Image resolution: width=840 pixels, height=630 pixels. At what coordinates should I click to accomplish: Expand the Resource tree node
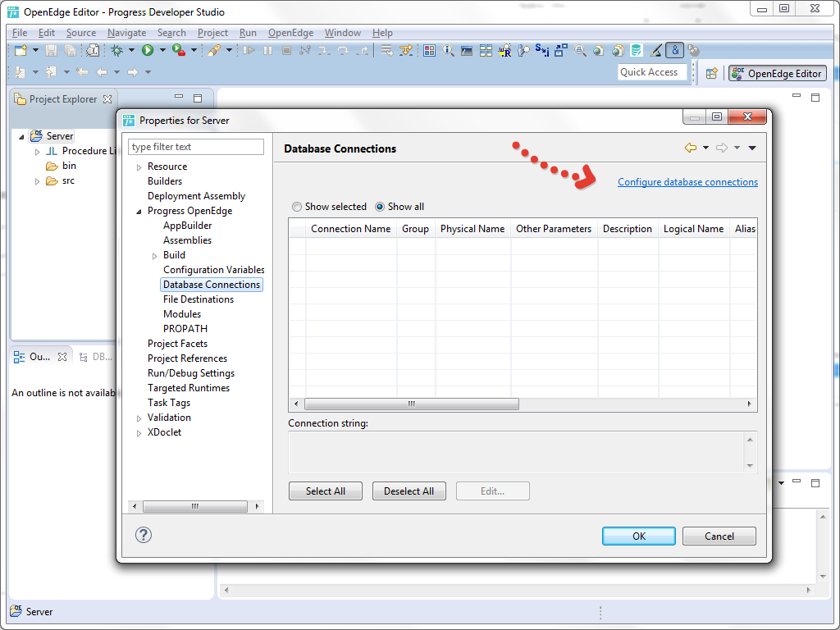click(139, 167)
